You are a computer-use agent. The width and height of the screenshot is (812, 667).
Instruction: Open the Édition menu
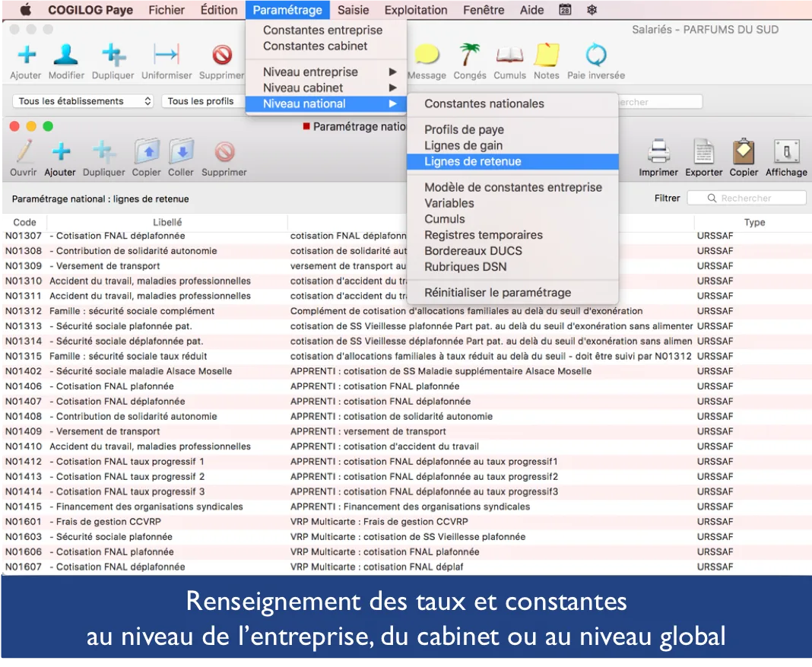coord(219,10)
